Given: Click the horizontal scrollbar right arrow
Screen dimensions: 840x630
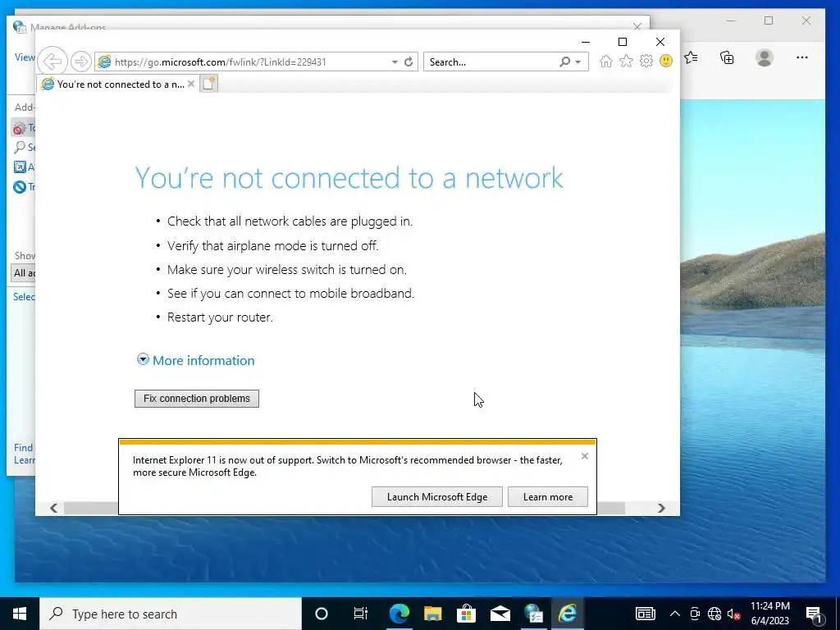Looking at the screenshot, I should [661, 508].
